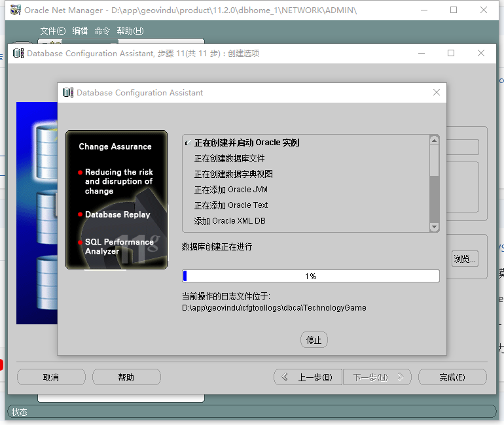Maximize the DBCA step 11 window
The width and height of the screenshot is (504, 425).
click(x=451, y=53)
